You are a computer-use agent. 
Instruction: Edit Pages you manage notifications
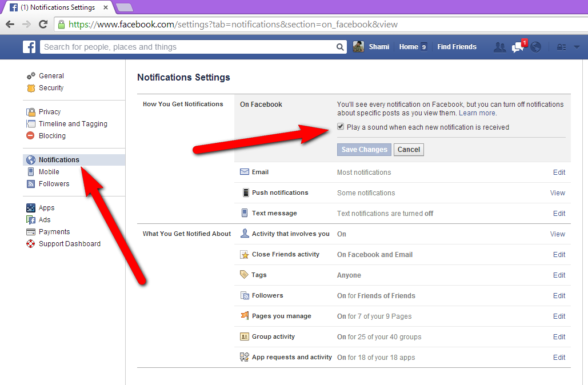[559, 317]
